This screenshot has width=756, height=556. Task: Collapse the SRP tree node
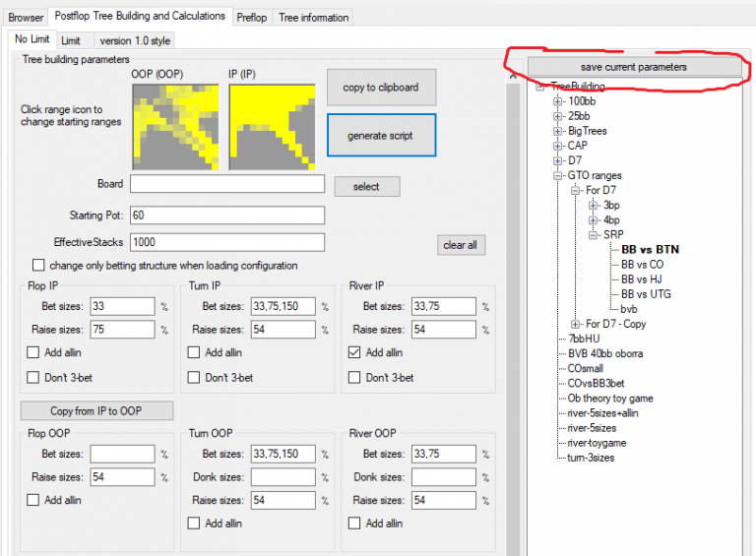point(594,235)
